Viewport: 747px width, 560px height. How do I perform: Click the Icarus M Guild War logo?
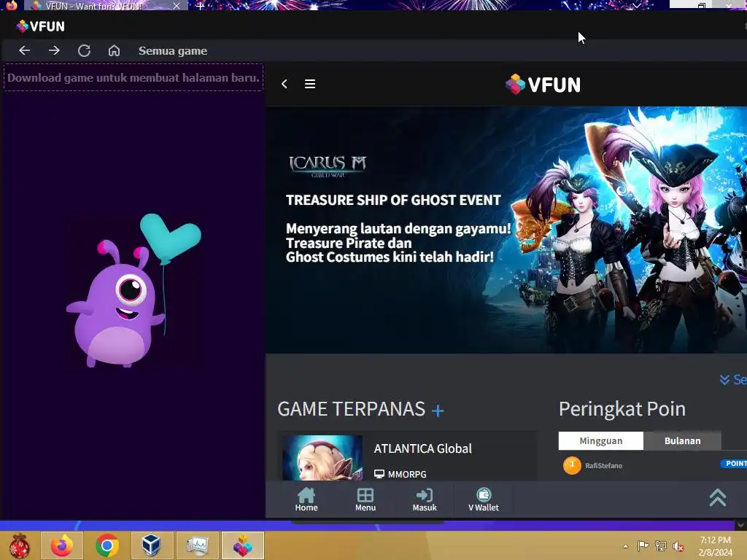pos(328,167)
